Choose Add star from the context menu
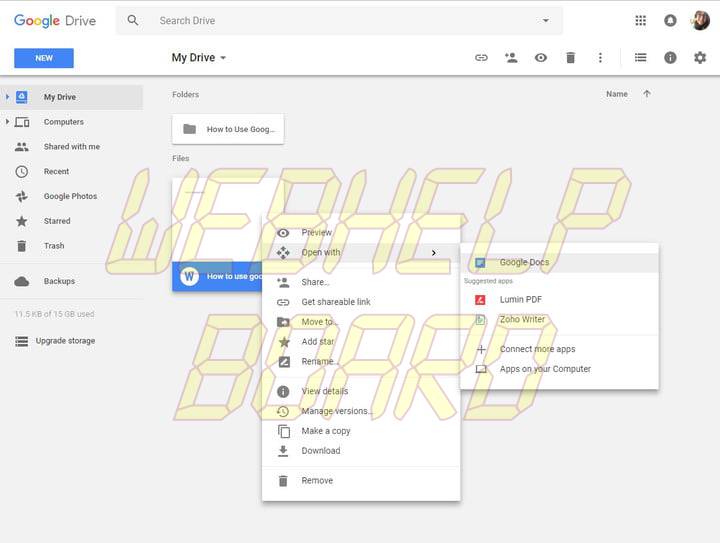 point(361,341)
